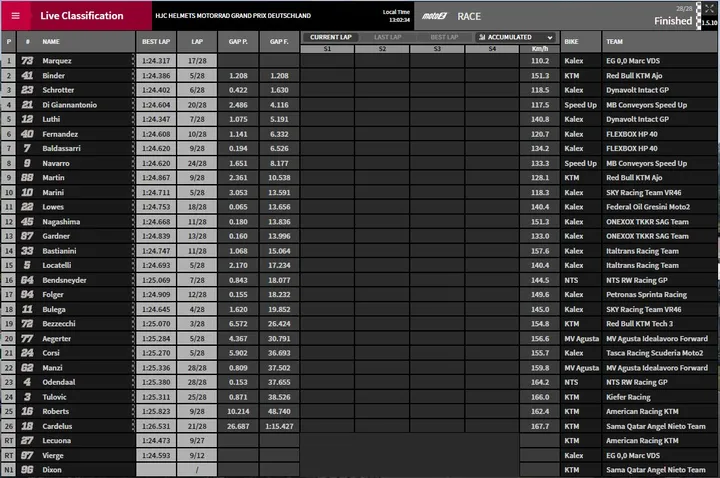Select rider Marquez row
The height and width of the screenshot is (478, 720).
pos(359,61)
